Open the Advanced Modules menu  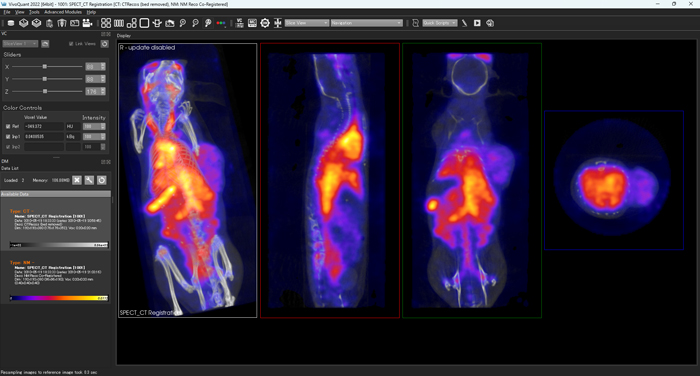tap(63, 12)
